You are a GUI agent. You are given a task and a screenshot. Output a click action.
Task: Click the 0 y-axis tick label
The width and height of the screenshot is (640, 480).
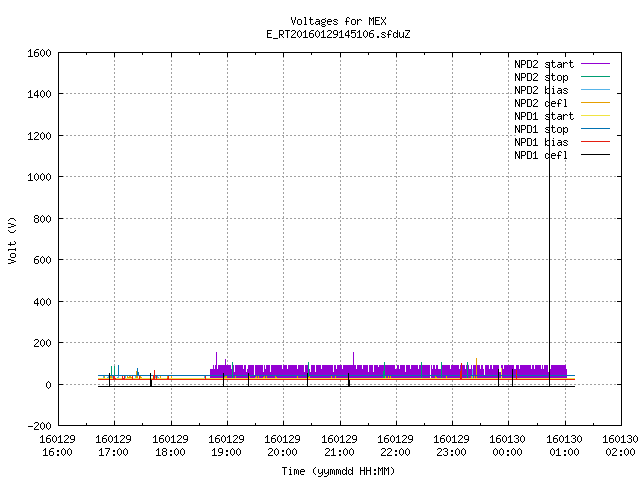48,385
